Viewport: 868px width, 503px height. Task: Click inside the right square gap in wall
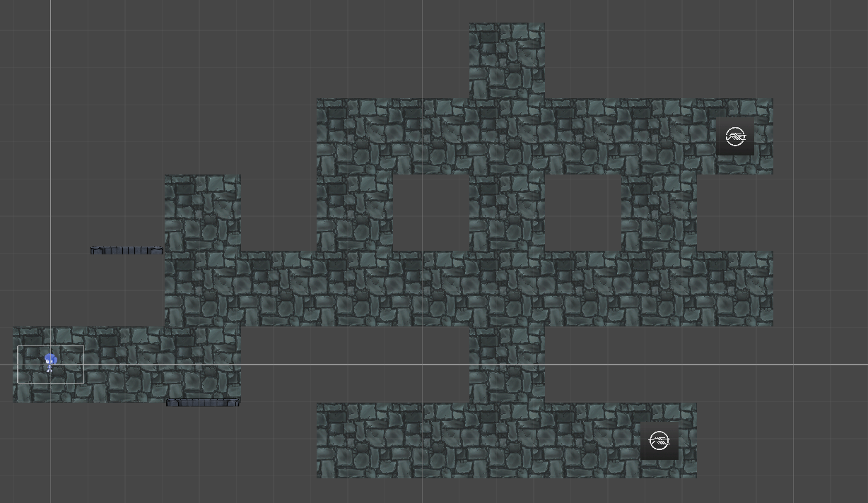582,213
